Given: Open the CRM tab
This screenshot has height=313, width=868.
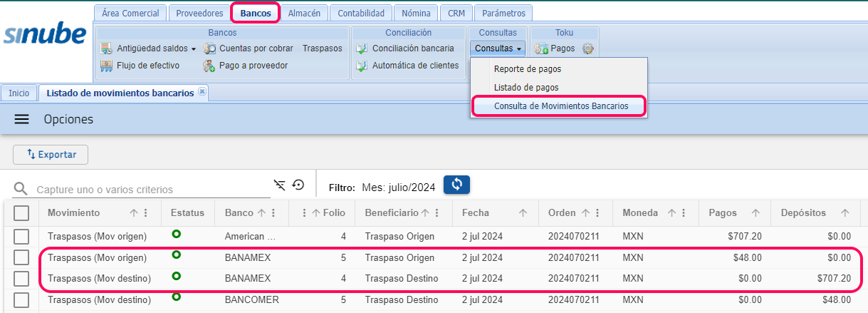Looking at the screenshot, I should pos(456,13).
